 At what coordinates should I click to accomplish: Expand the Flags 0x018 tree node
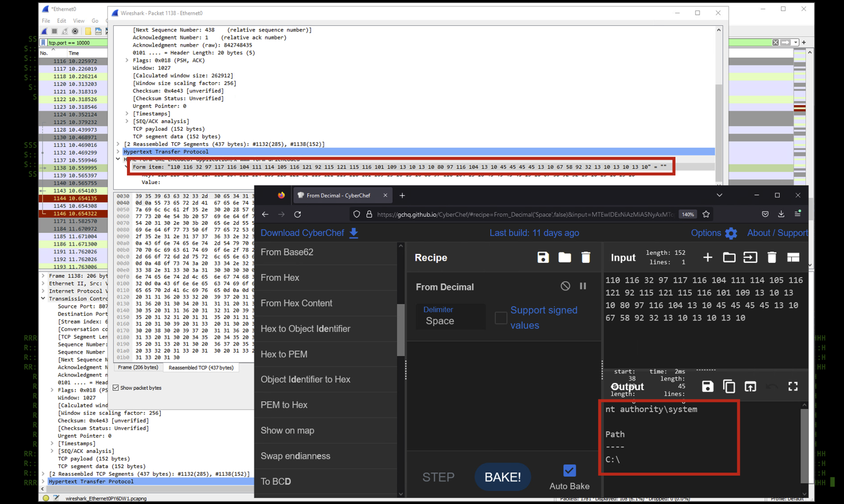[127, 60]
